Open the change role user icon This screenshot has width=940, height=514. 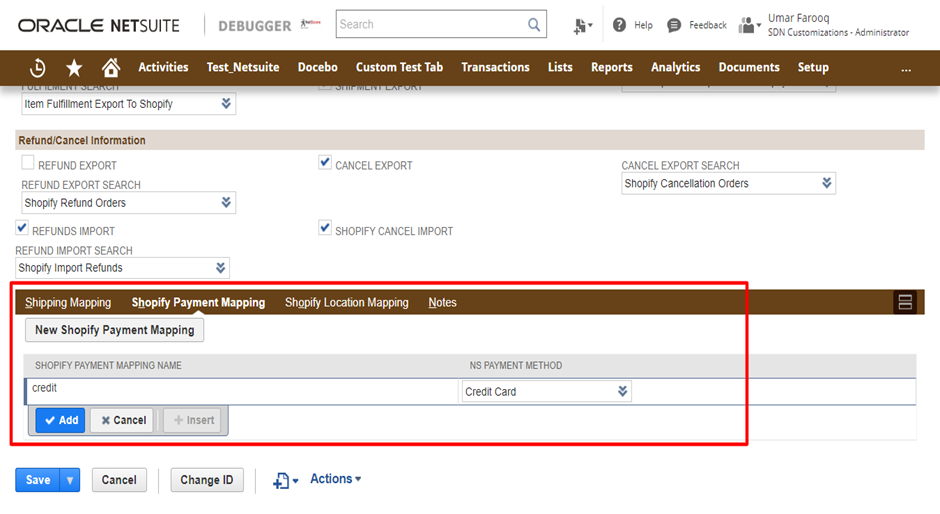(749, 25)
